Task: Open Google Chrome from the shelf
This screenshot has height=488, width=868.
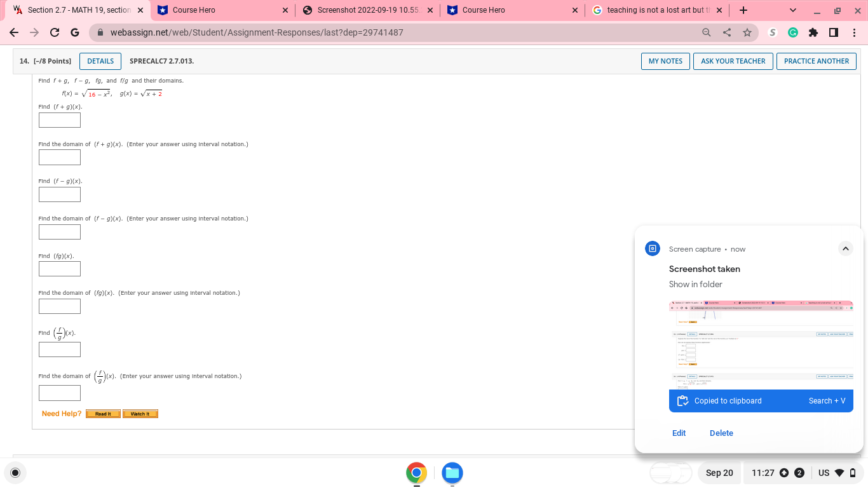Action: point(417,473)
